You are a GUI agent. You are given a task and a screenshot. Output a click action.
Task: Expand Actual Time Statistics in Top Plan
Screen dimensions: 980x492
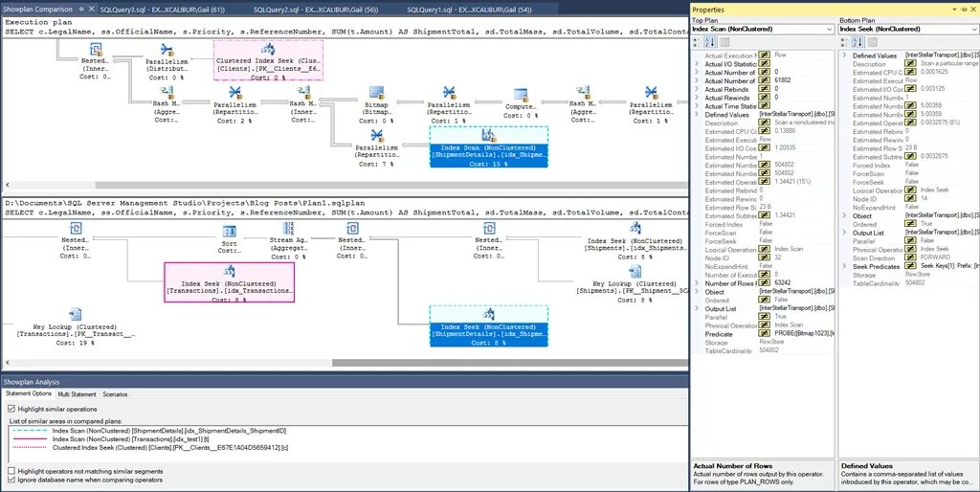click(697, 106)
